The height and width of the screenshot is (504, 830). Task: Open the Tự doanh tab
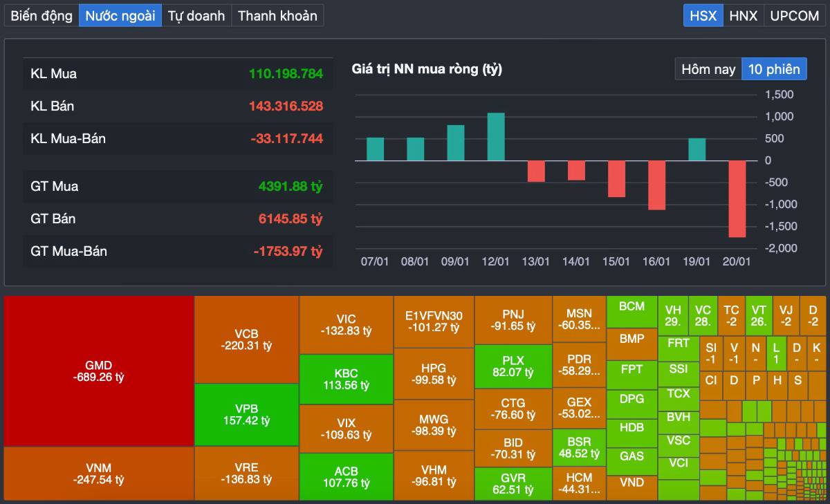click(x=196, y=15)
